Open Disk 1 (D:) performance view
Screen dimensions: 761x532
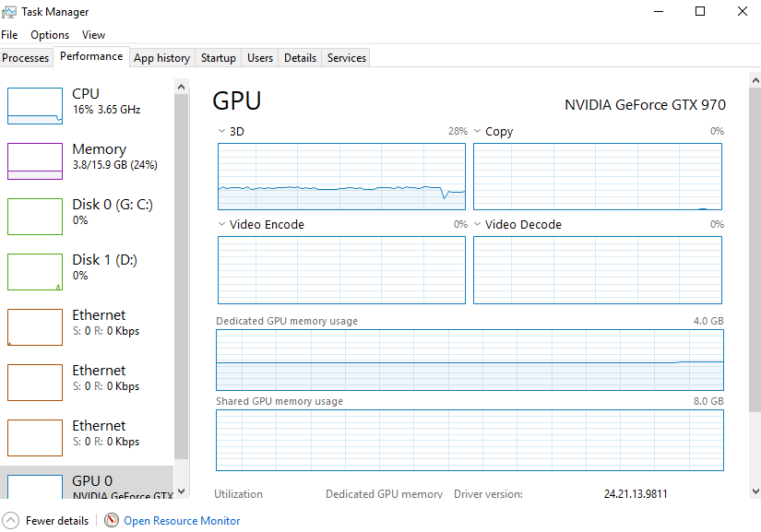click(x=88, y=272)
